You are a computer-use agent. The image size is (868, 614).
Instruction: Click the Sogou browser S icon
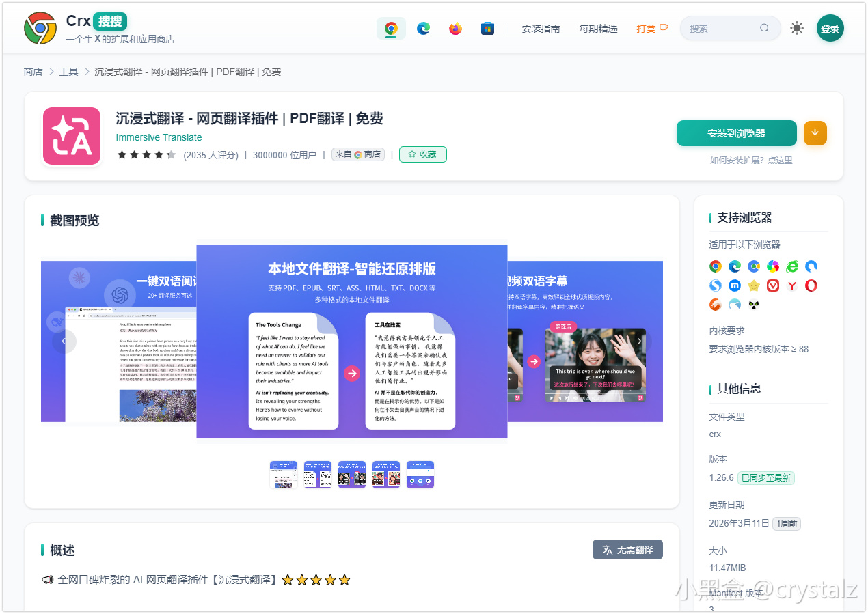(x=716, y=285)
